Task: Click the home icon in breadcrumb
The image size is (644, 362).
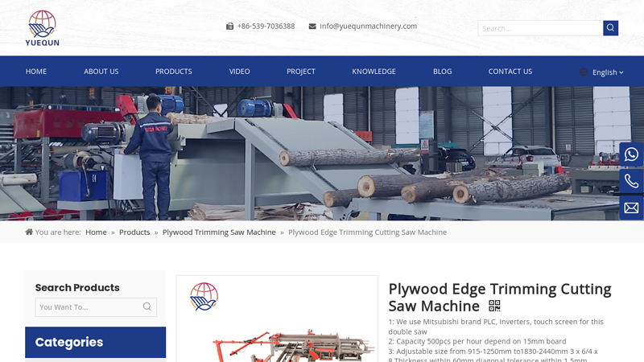Action: coord(29,232)
